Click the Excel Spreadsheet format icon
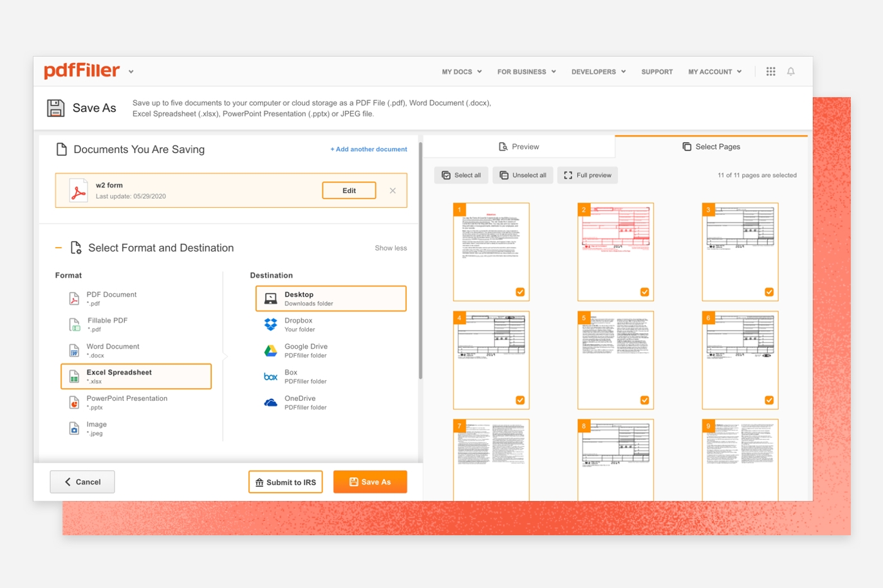 [74, 376]
